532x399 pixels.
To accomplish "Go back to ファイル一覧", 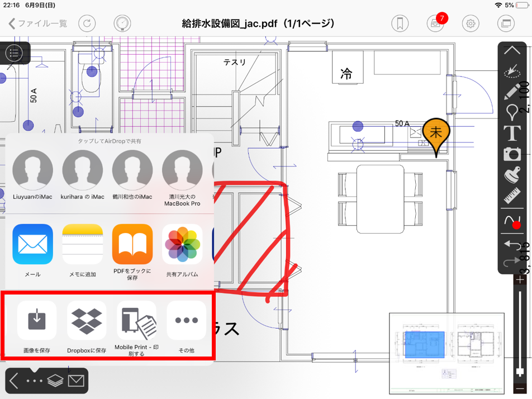I will (38, 23).
